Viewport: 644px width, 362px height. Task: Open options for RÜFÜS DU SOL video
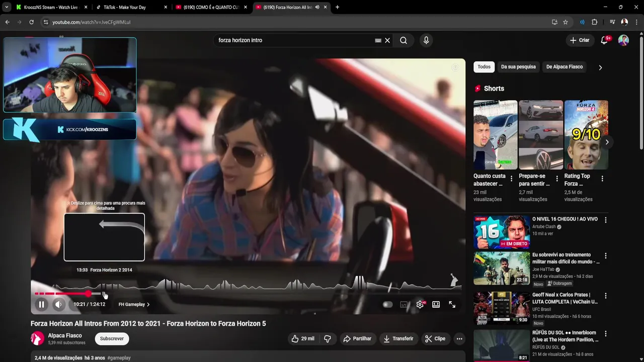point(605,333)
